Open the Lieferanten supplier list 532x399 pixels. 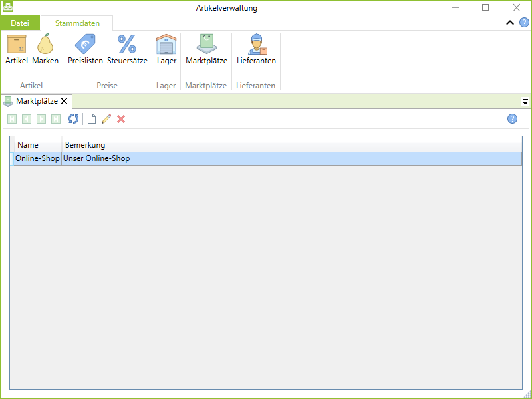point(256,50)
